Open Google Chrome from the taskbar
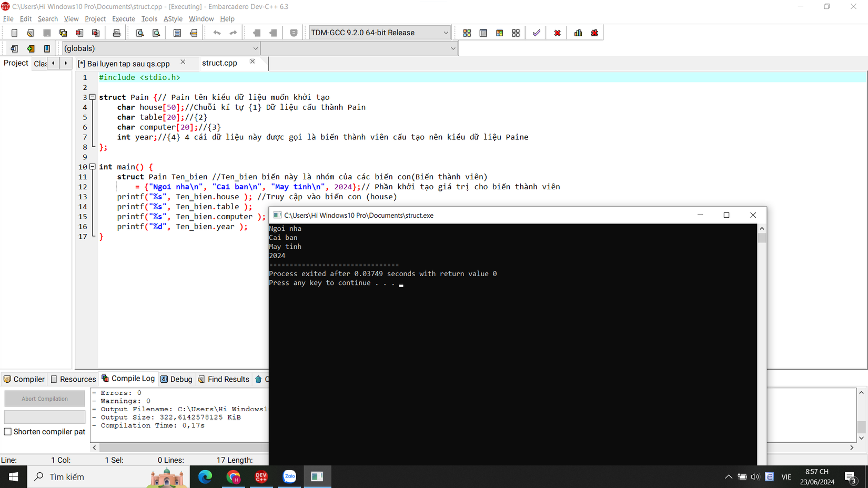The height and width of the screenshot is (488, 868). [x=233, y=476]
